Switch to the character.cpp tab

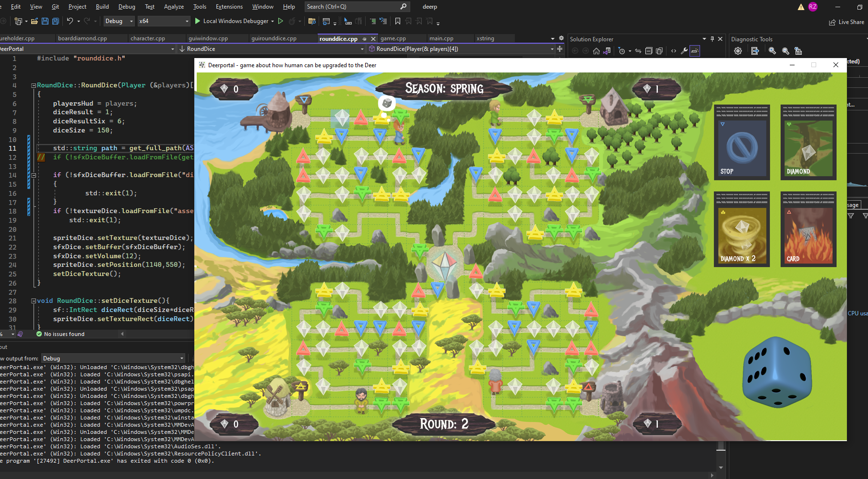(147, 38)
